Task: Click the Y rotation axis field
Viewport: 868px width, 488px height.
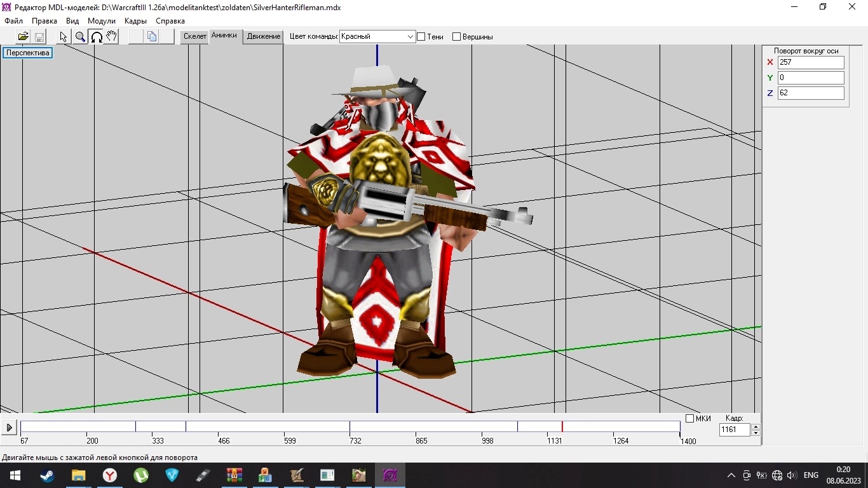Action: click(811, 78)
